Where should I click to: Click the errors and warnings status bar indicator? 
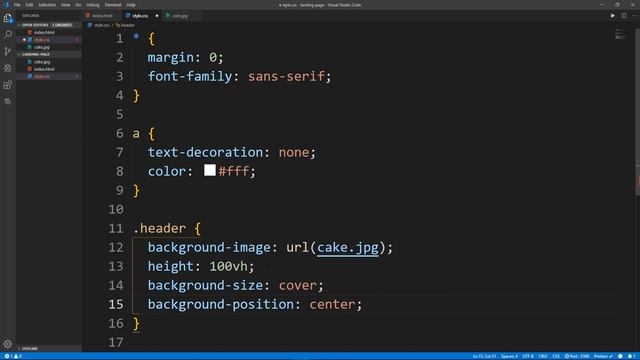13,356
